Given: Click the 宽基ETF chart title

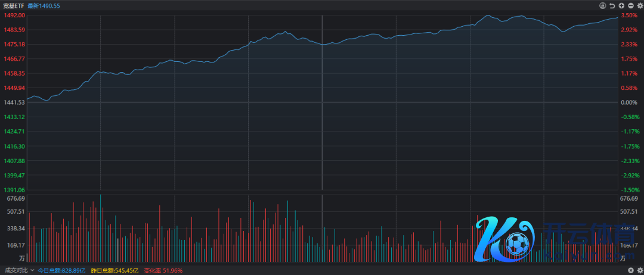Looking at the screenshot, I should [x=13, y=5].
